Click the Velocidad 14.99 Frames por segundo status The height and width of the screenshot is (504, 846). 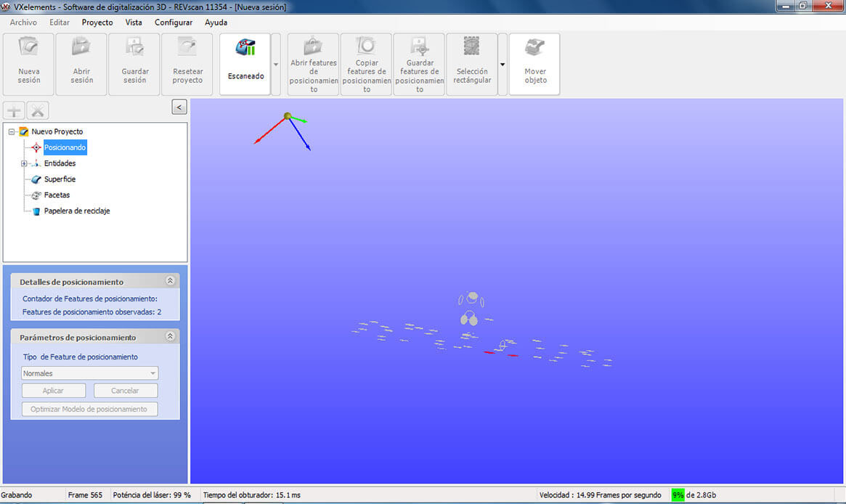tap(600, 495)
